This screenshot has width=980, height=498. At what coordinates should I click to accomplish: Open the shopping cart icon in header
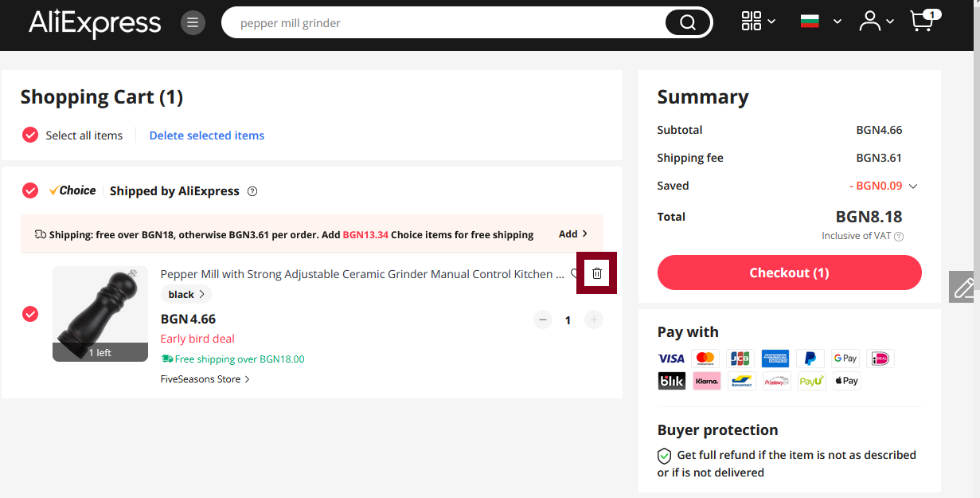coord(922,21)
